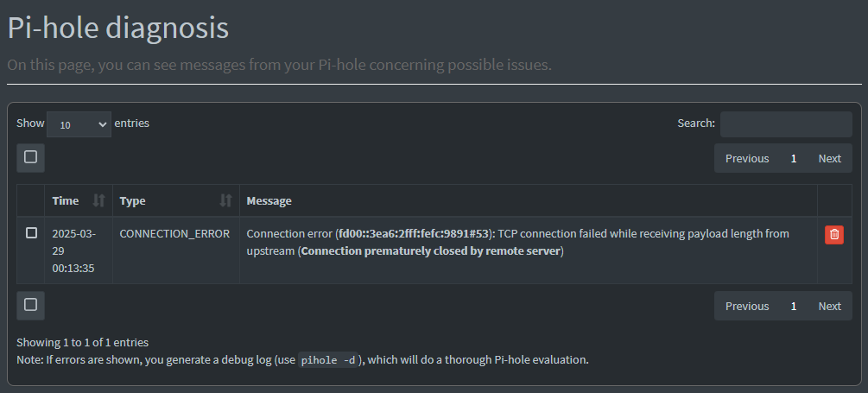Choose page 1 in bottom pagination
This screenshot has width=868, height=393.
pos(793,306)
